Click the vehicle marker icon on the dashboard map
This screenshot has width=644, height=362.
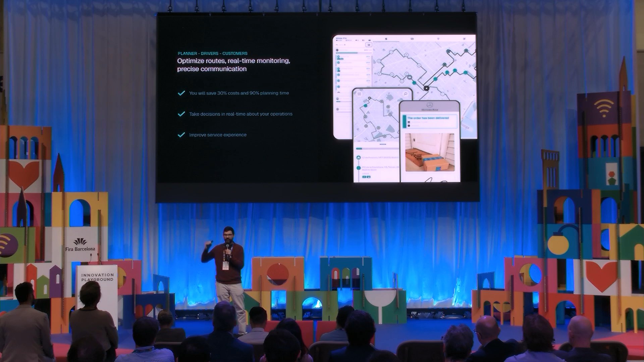coord(426,88)
